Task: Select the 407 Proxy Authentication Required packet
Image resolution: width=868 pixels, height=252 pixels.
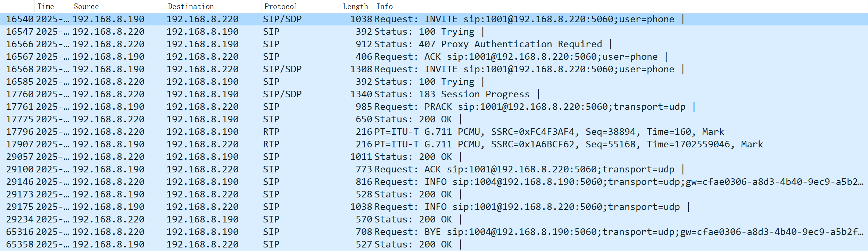Action: click(x=208, y=44)
